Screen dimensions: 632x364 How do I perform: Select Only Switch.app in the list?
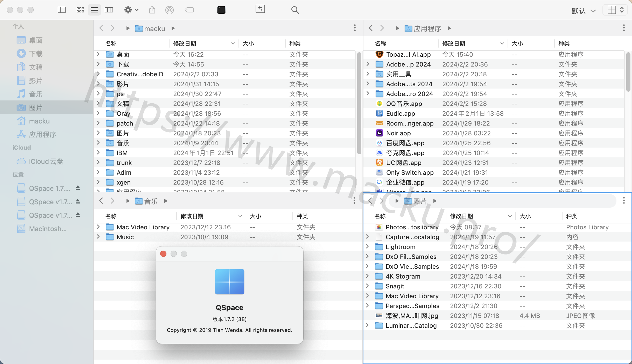[494, 172]
